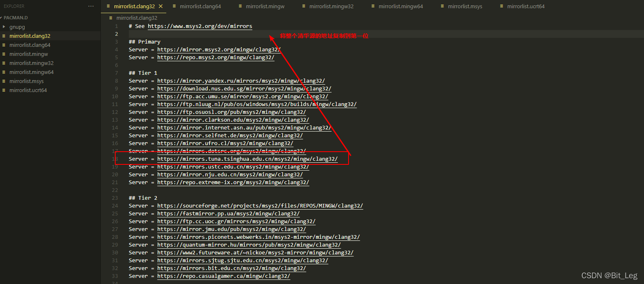Click file icon on mirrorlist.mingw tab
This screenshot has height=284, width=644.
(x=240, y=6)
